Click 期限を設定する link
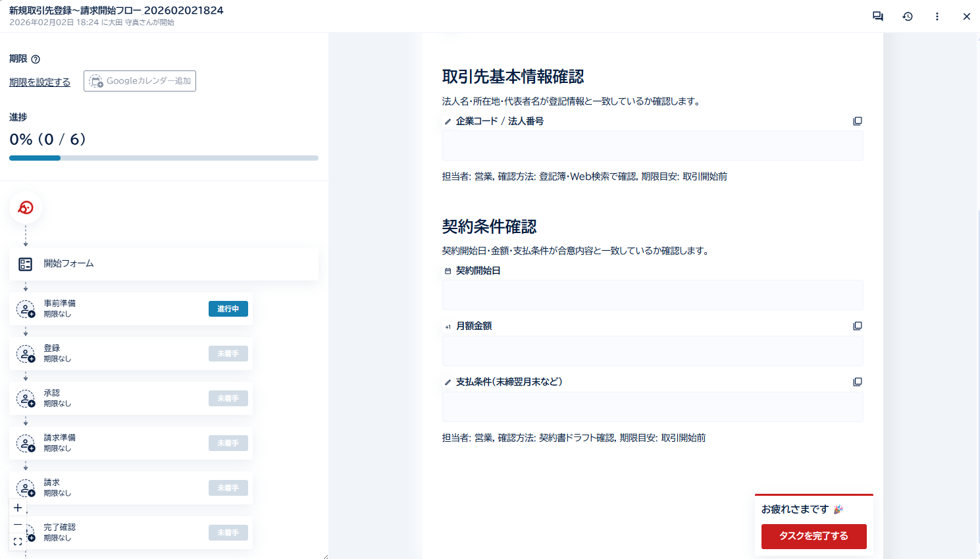 pyautogui.click(x=39, y=82)
